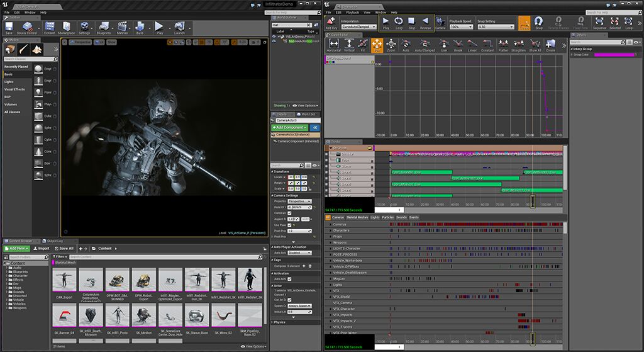
Task: Expand the Physics section in Details
Action: 279,322
